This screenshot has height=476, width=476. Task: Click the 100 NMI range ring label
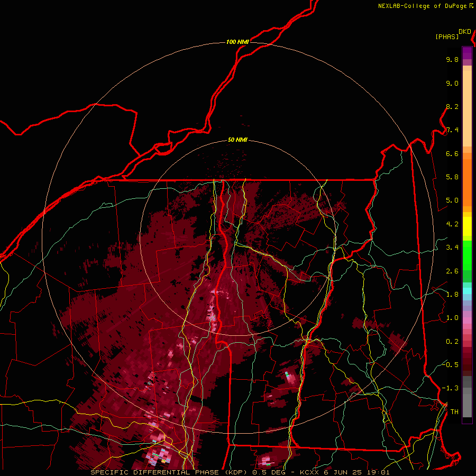point(237,42)
